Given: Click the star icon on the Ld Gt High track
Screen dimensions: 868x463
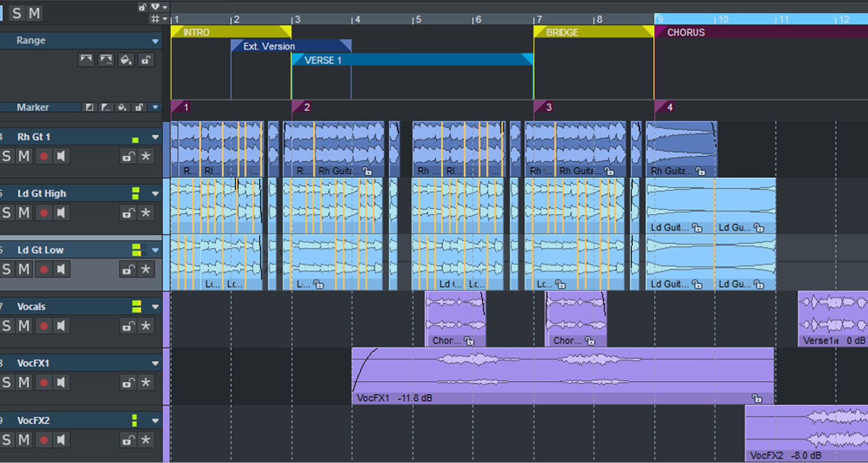Looking at the screenshot, I should click(146, 213).
